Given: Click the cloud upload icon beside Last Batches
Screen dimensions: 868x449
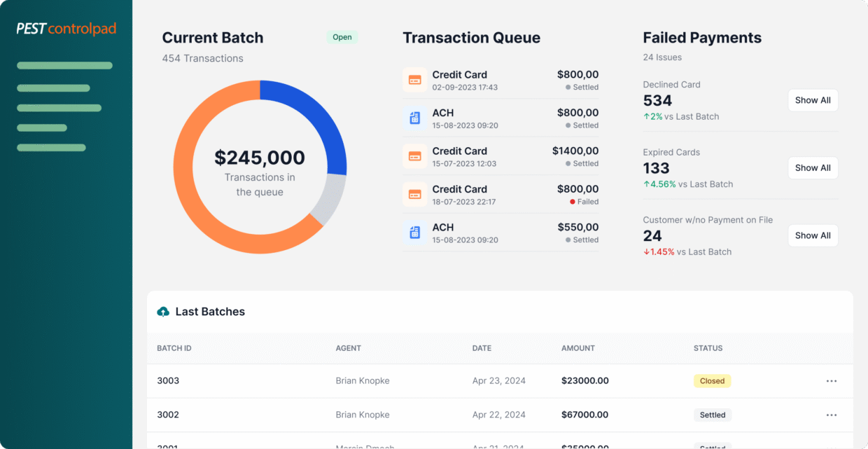Looking at the screenshot, I should pyautogui.click(x=163, y=312).
